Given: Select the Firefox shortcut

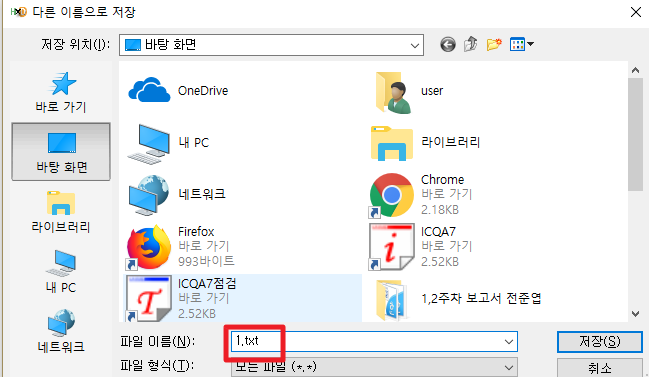Looking at the screenshot, I should click(x=181, y=246).
